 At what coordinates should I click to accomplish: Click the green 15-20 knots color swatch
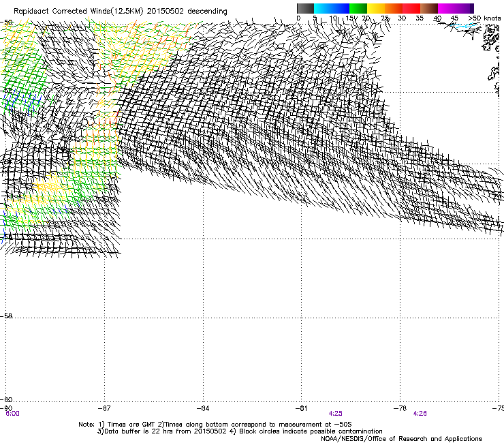point(358,8)
